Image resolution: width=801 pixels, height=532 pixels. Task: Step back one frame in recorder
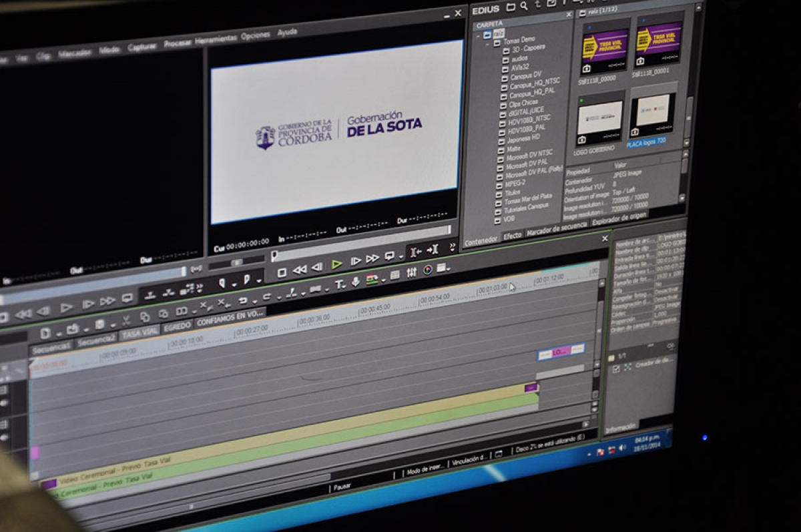318,267
